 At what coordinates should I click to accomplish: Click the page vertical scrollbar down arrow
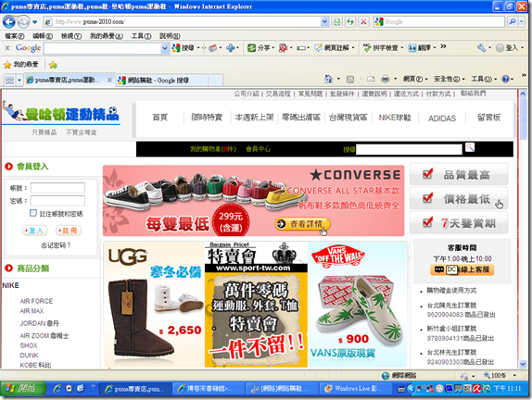coord(523,365)
